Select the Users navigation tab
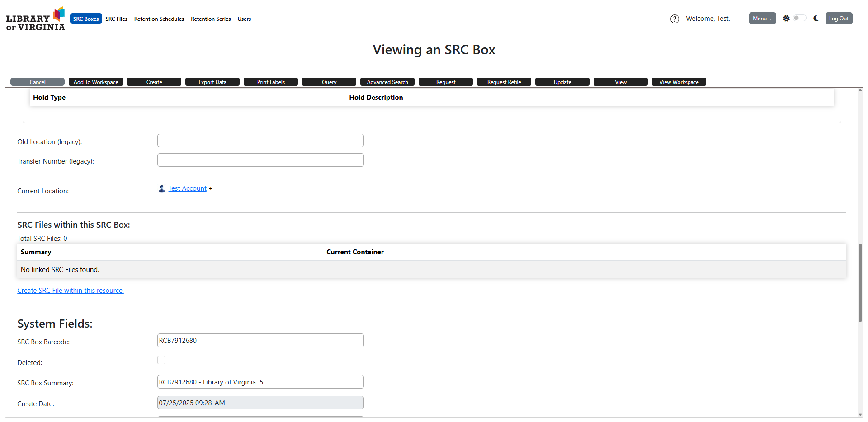This screenshot has width=868, height=422. 244,19
